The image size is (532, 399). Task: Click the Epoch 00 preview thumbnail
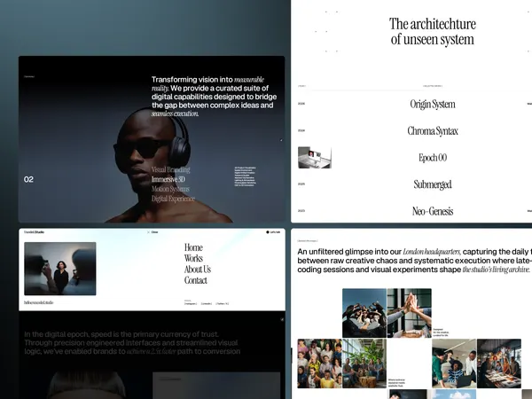(x=315, y=158)
